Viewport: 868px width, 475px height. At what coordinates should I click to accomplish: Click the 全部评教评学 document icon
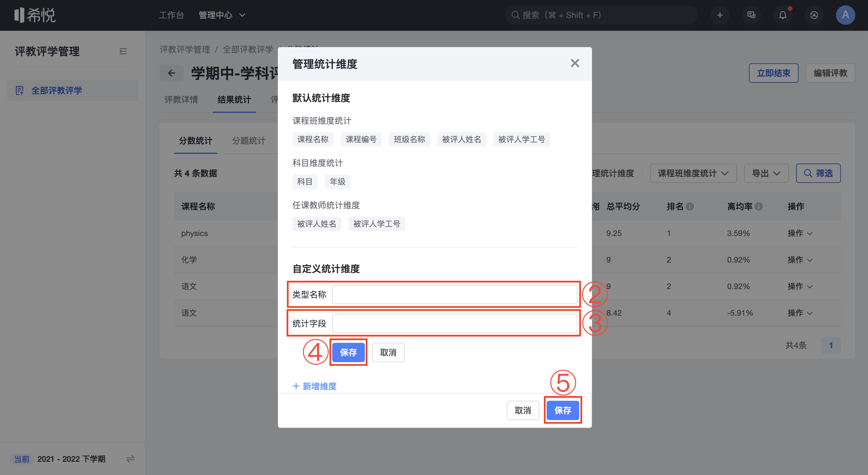[x=20, y=91]
